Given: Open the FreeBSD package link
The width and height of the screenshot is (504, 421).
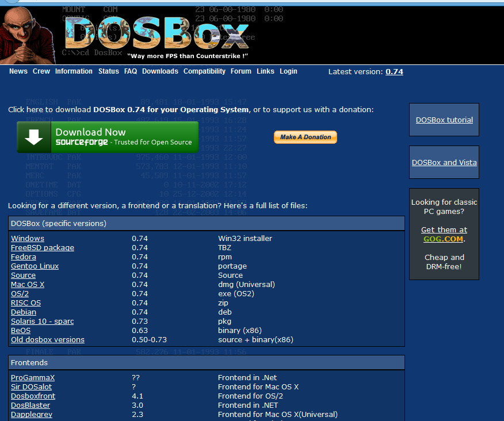Looking at the screenshot, I should point(43,248).
